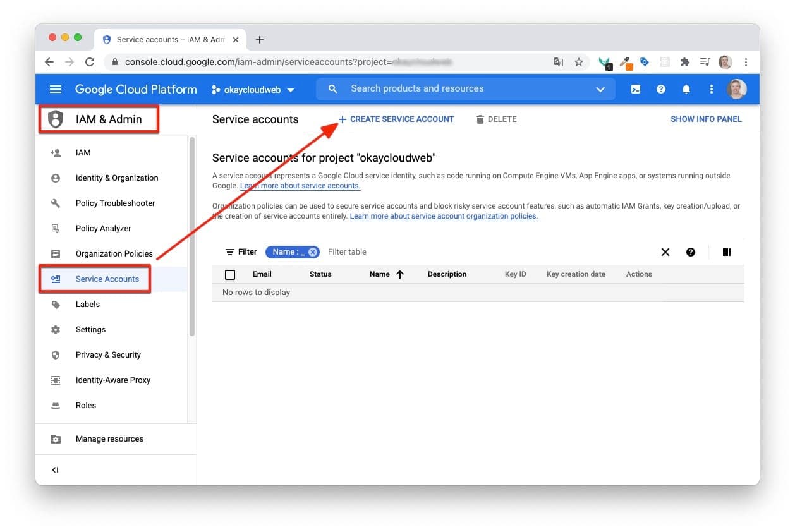Click Key creation date column header
Viewport: 795px width, 532px height.
click(x=576, y=274)
